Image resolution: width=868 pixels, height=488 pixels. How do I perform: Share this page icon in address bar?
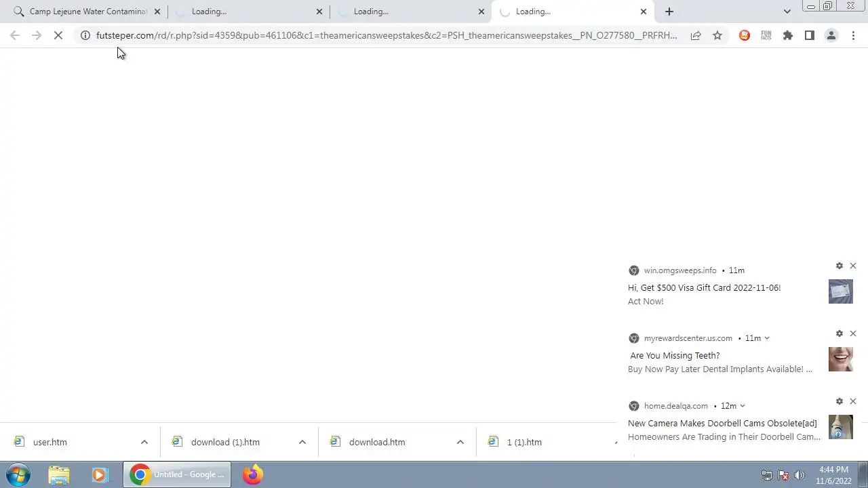[x=696, y=35]
